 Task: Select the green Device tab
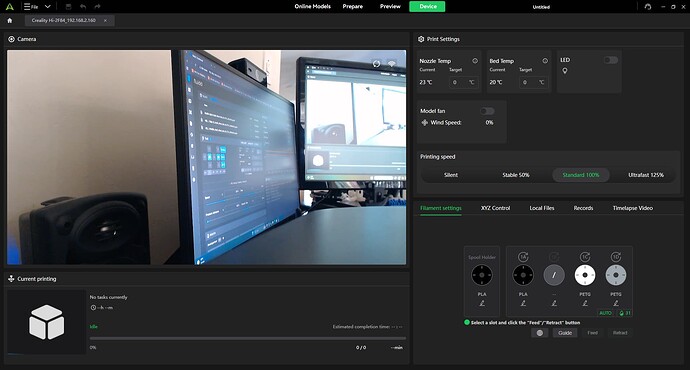click(x=427, y=7)
